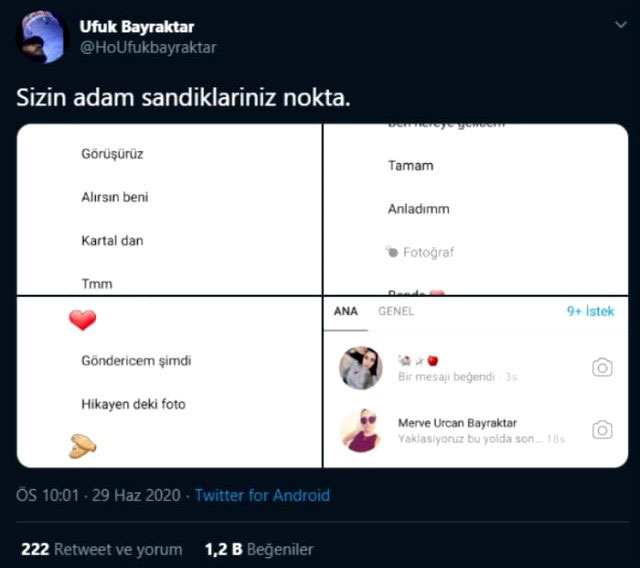Click Ufuk Bayraktar's profile avatar
This screenshot has height=568, width=640.
[x=41, y=37]
